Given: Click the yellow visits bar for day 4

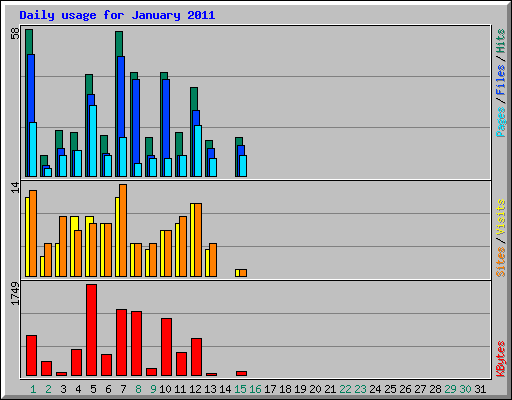Looking at the screenshot, I should [75, 223].
